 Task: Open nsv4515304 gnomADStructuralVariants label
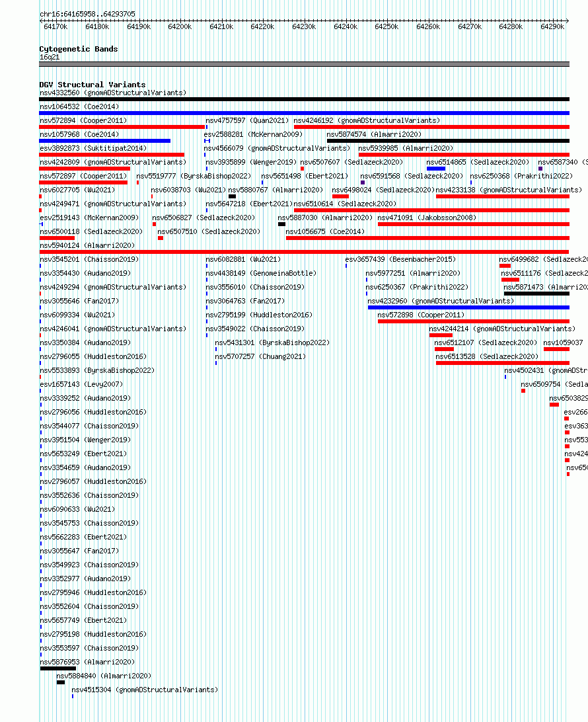point(145,688)
